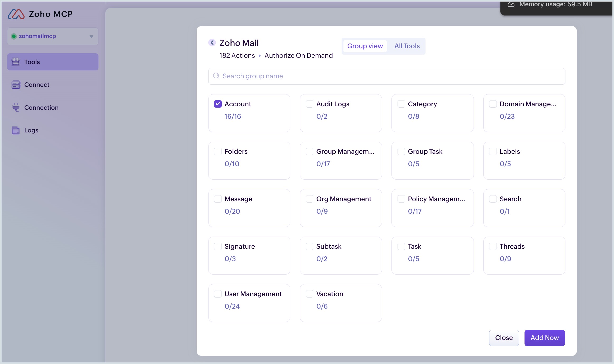Open the Account group card label
Viewport: 614px width, 364px height.
[x=238, y=104]
